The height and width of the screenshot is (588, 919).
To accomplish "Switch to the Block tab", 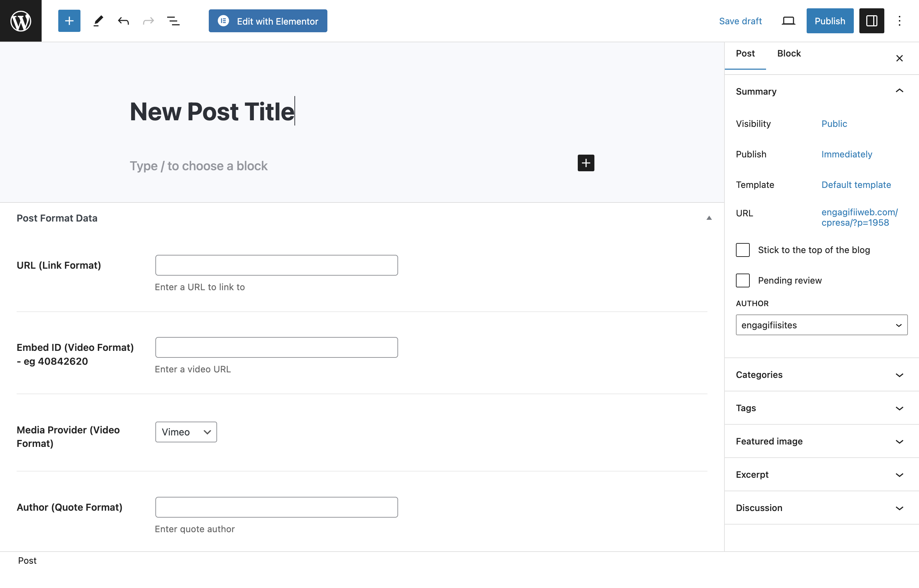I will click(789, 53).
